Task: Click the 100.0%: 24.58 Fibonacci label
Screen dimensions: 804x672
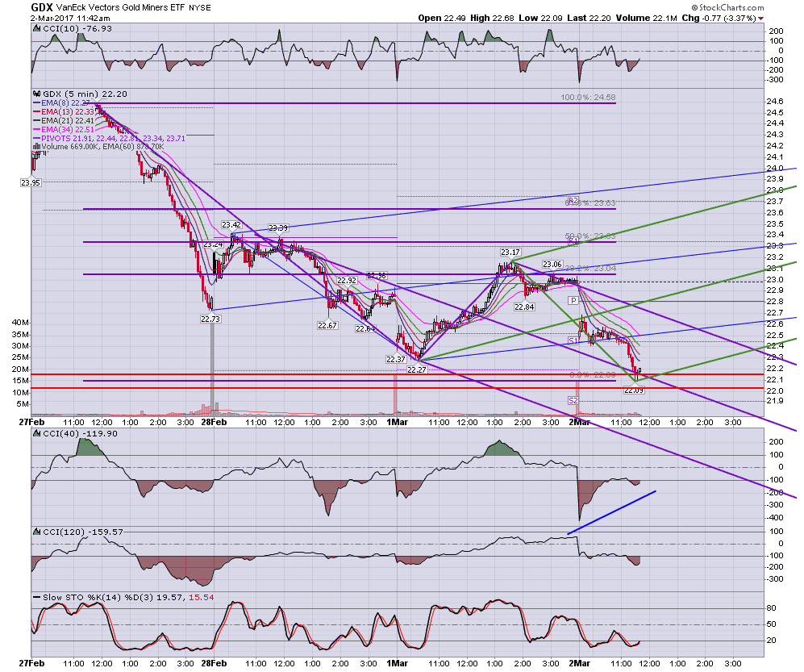Action: click(588, 97)
